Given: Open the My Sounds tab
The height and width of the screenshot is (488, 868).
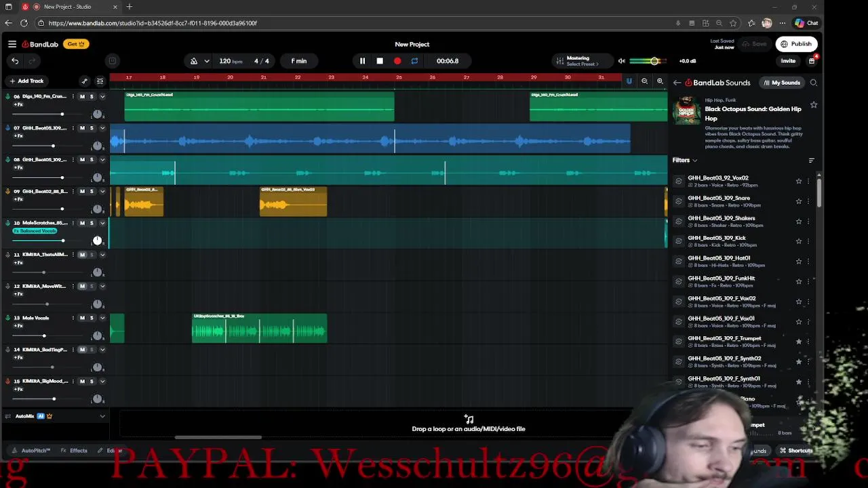Looking at the screenshot, I should click(x=782, y=83).
